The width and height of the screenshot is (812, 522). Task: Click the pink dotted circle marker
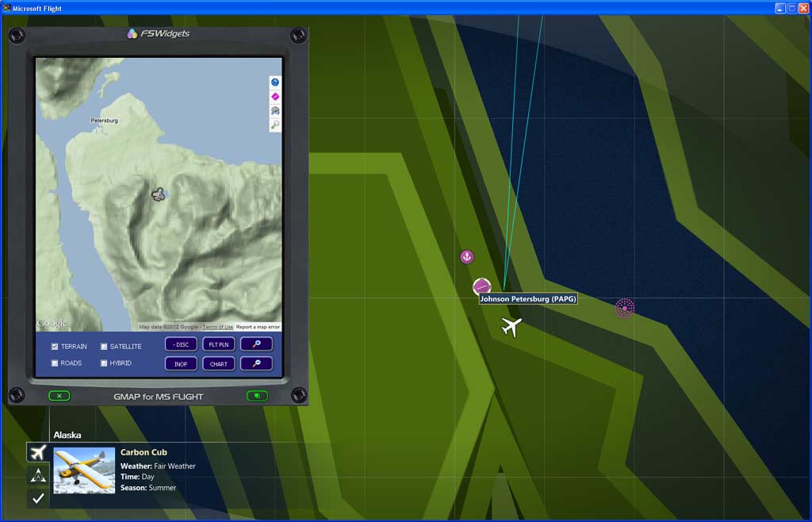click(625, 308)
